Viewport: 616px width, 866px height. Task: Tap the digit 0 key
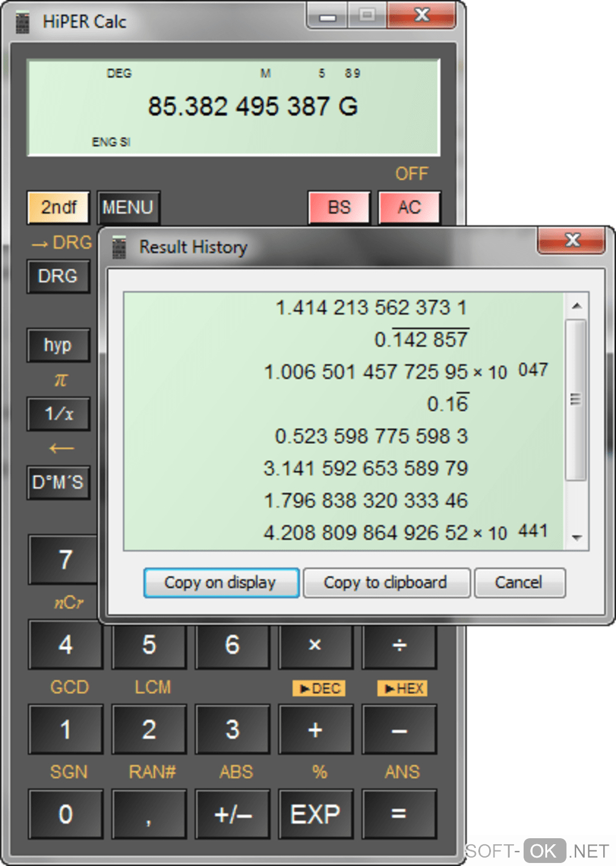click(66, 814)
